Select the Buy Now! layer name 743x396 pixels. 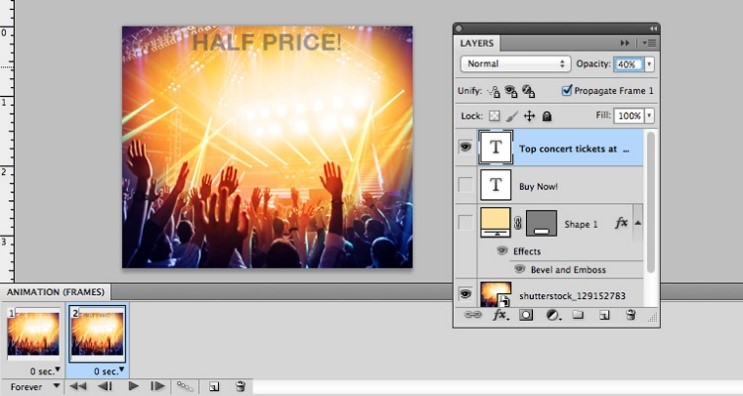tap(538, 187)
